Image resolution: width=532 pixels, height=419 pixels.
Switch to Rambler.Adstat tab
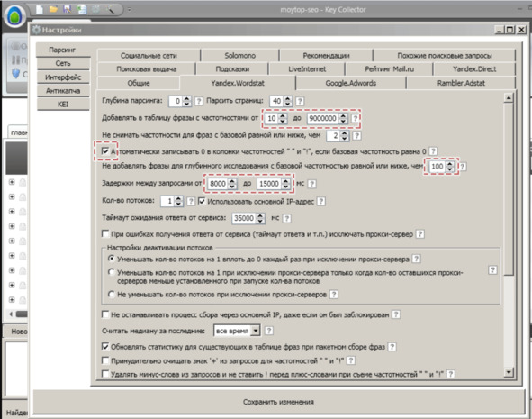point(461,83)
